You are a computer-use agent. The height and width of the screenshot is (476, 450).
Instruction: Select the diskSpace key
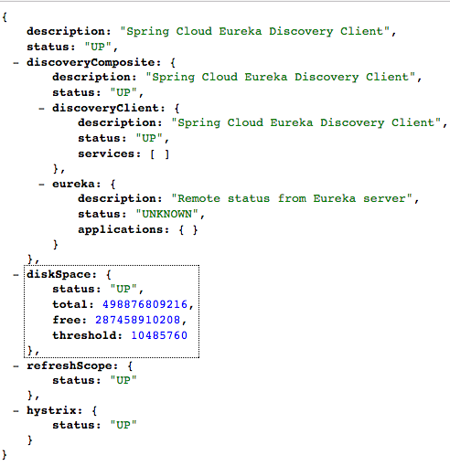point(59,274)
